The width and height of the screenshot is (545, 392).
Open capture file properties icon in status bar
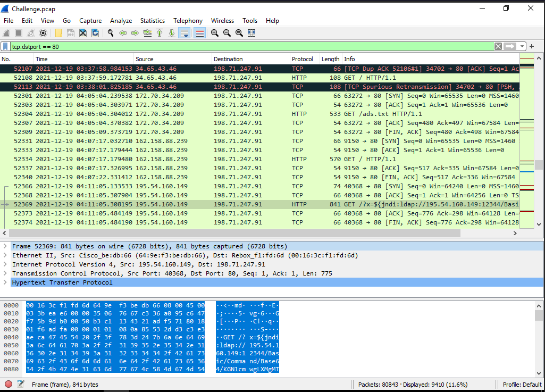click(21, 384)
